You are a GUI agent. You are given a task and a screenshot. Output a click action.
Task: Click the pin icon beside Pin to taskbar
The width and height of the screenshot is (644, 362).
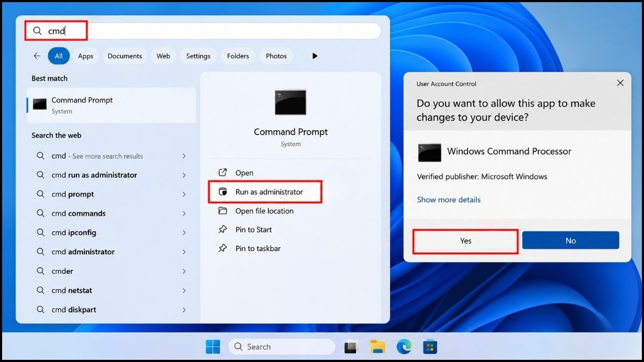coord(223,248)
